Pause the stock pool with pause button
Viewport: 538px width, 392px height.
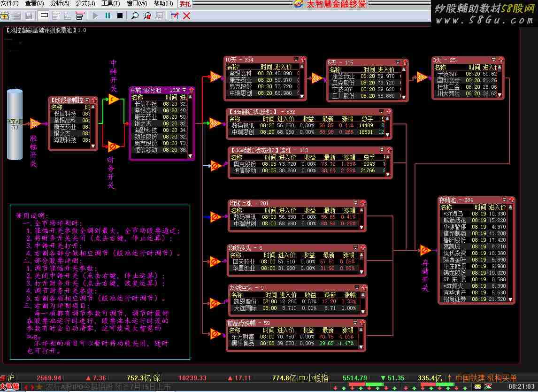click(108, 16)
